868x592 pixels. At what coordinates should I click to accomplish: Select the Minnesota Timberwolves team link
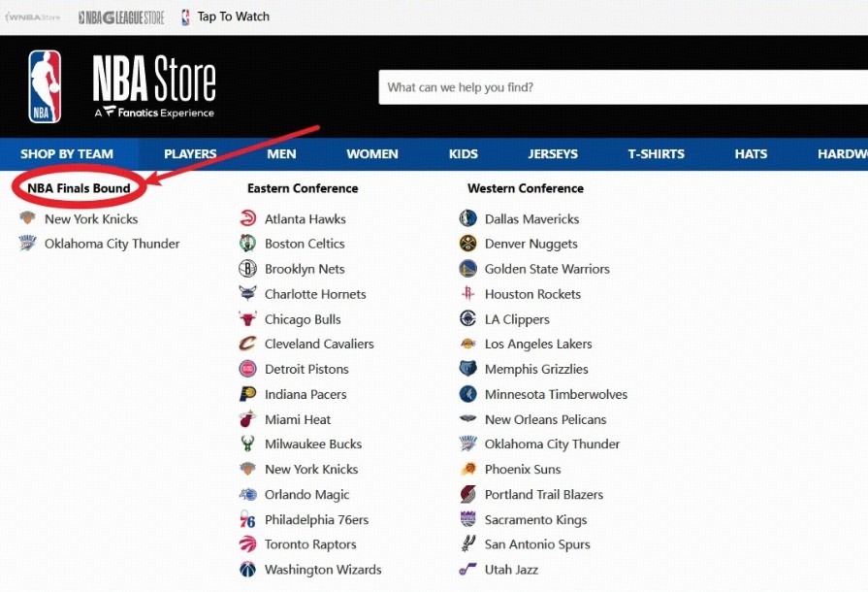tap(556, 394)
